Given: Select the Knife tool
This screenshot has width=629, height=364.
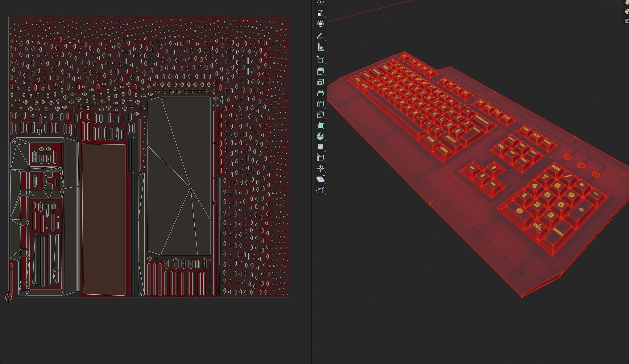Looking at the screenshot, I should pyautogui.click(x=321, y=115).
